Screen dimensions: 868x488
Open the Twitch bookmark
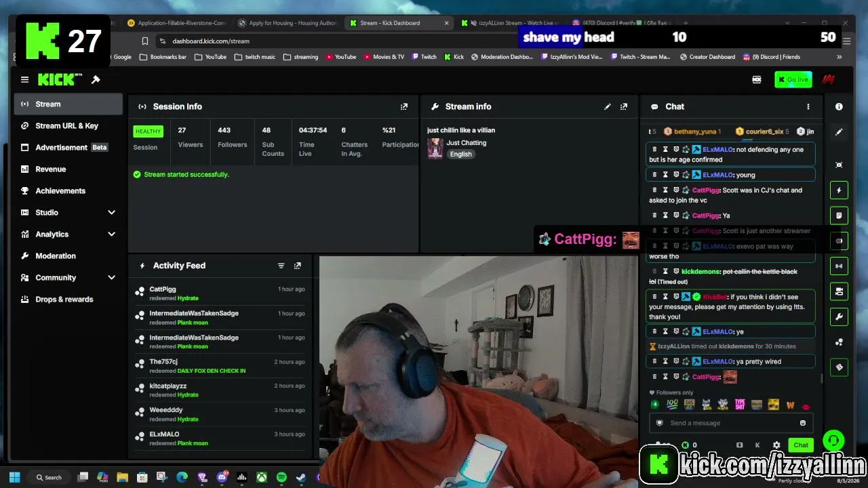[x=424, y=57]
